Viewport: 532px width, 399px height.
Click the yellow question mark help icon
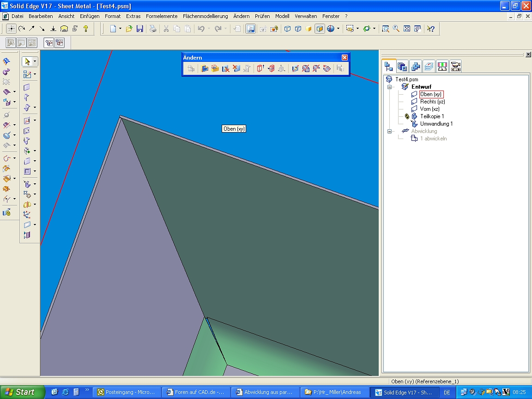pos(86,29)
